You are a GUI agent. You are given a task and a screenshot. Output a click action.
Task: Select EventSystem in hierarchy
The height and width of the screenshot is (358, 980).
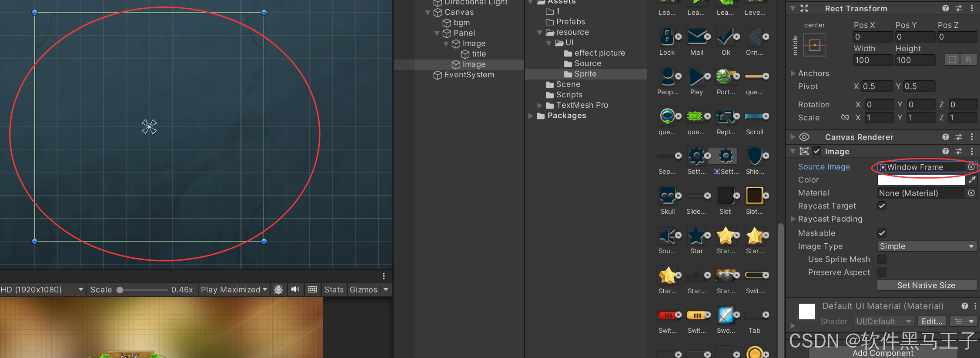tap(464, 75)
